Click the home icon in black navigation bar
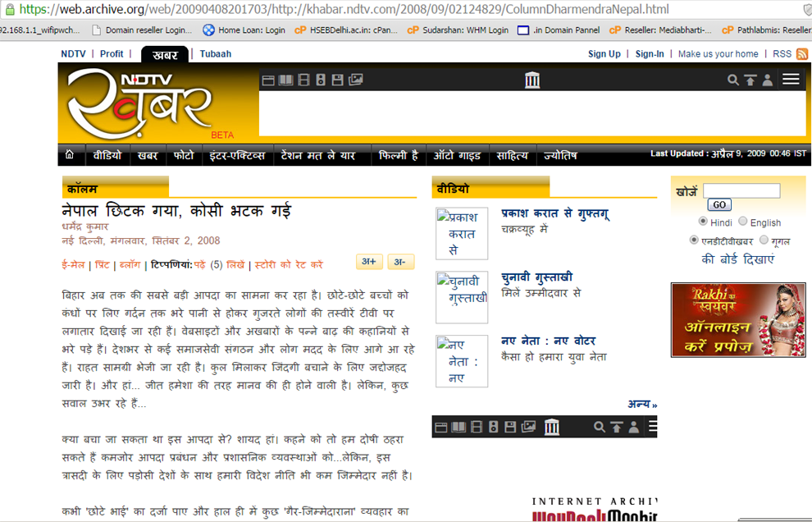This screenshot has height=522, width=812. (70, 155)
